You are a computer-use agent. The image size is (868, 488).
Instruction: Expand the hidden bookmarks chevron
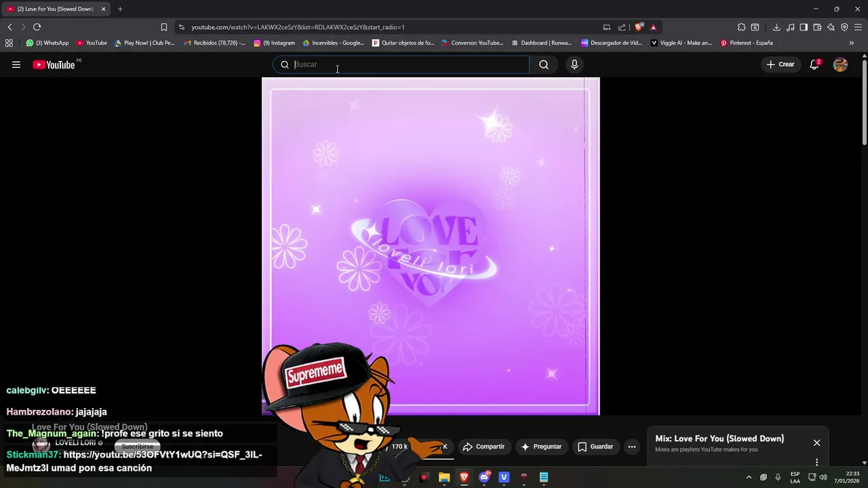852,43
